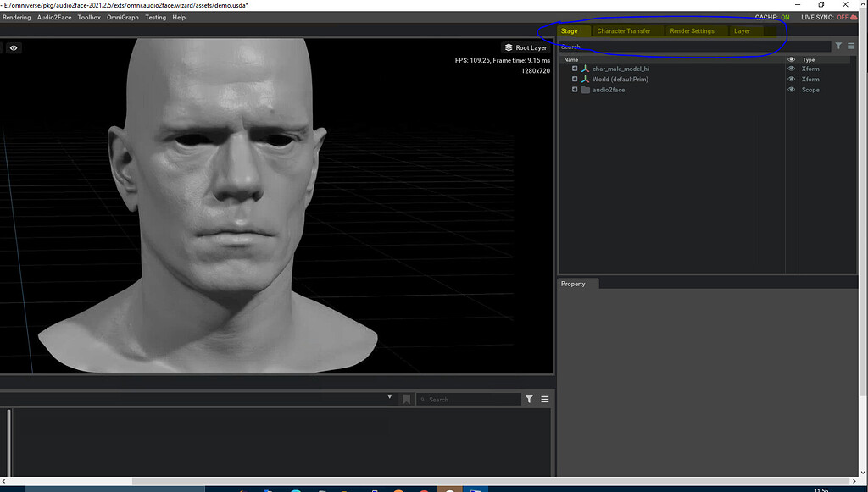Hide the World (defaultPrim) prim
This screenshot has height=492, width=868.
792,80
